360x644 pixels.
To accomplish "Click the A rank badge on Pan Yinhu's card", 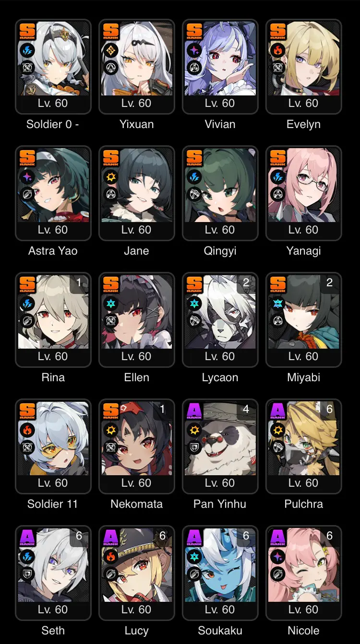I will [x=194, y=411].
